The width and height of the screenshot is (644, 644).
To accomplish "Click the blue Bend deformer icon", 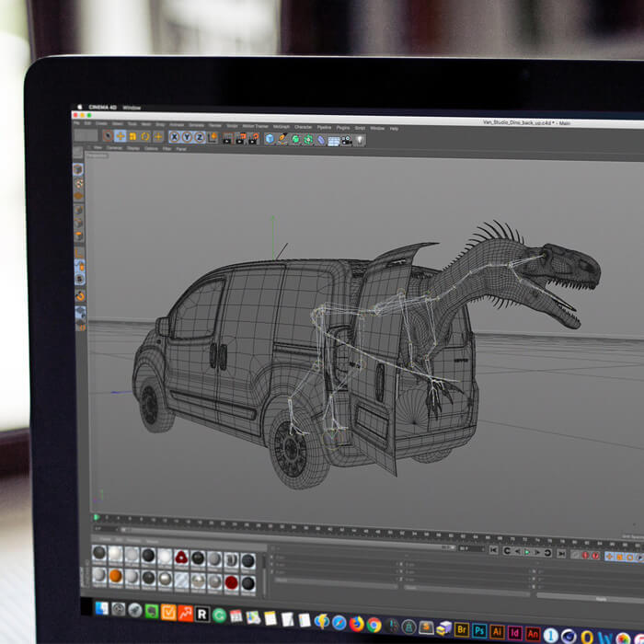I will point(321,141).
